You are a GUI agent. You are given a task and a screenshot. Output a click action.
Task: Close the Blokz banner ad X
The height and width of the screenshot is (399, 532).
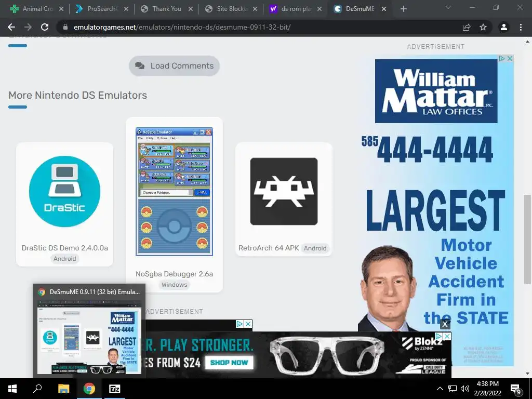pos(447,336)
